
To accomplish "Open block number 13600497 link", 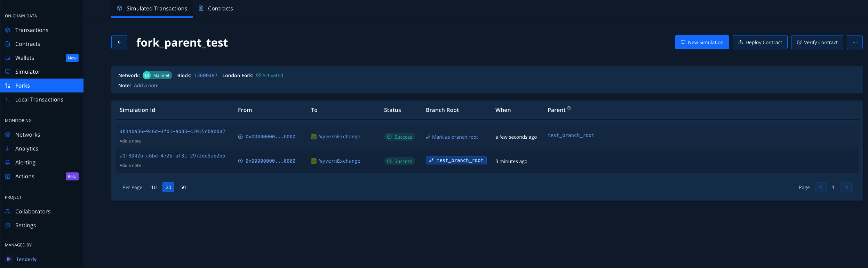I will click(x=206, y=75).
